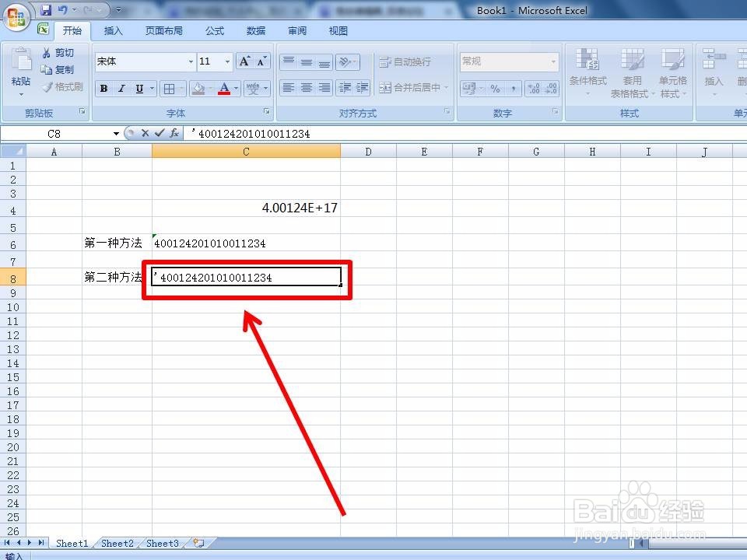The image size is (747, 560).
Task: Expand merge and center dropdown arrow
Action: point(447,88)
